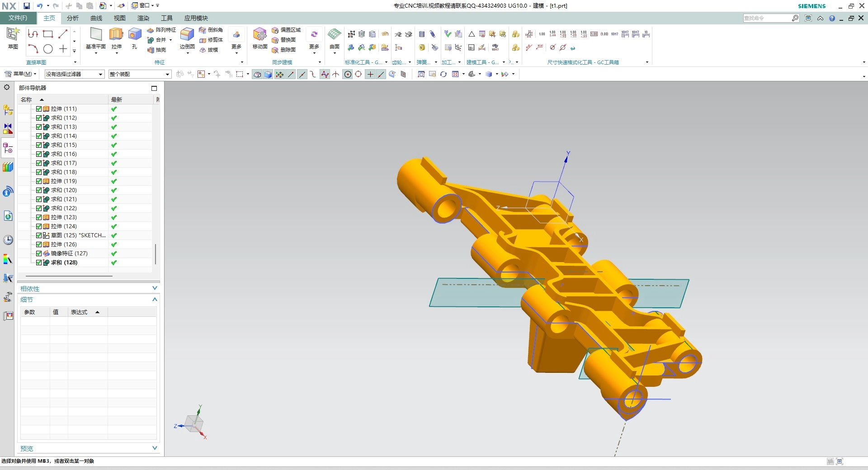The image size is (868, 470).
Task: Switch to the 分析 ribbon tab
Action: [x=72, y=18]
